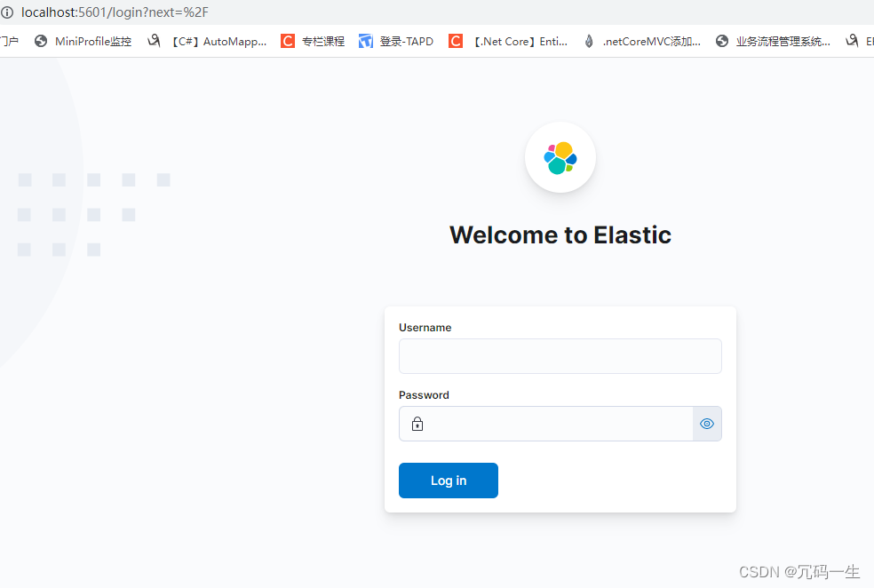Viewport: 874px width, 588px height.
Task: Click the favicon of .netCoreMVC bookmark
Action: (589, 41)
